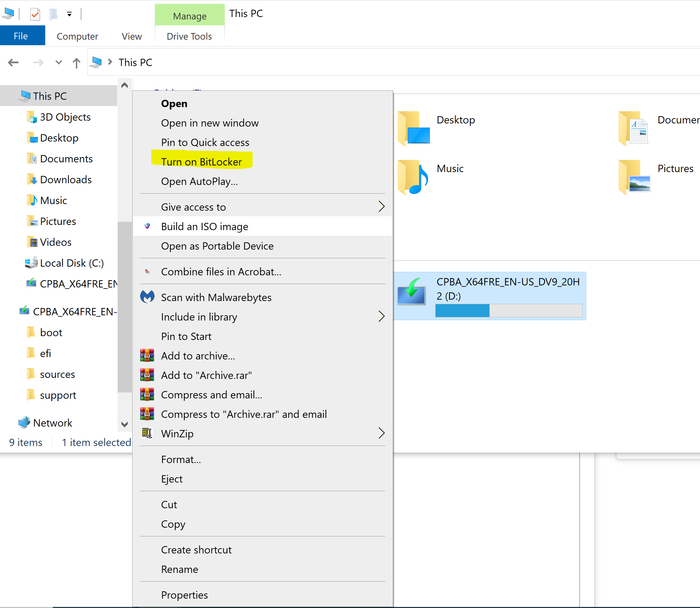This screenshot has width=700, height=608.
Task: Open recent locations dropdown arrow
Action: coord(58,63)
